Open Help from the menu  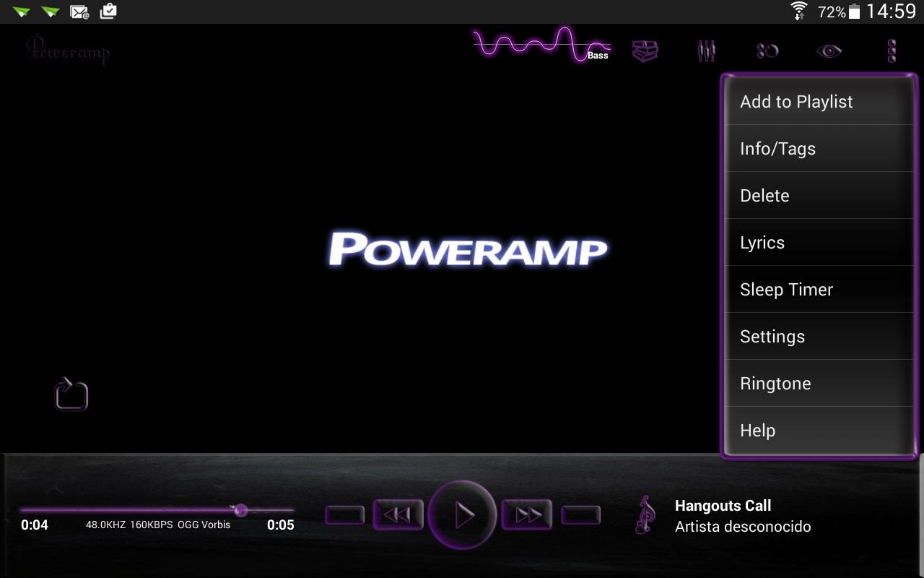819,431
